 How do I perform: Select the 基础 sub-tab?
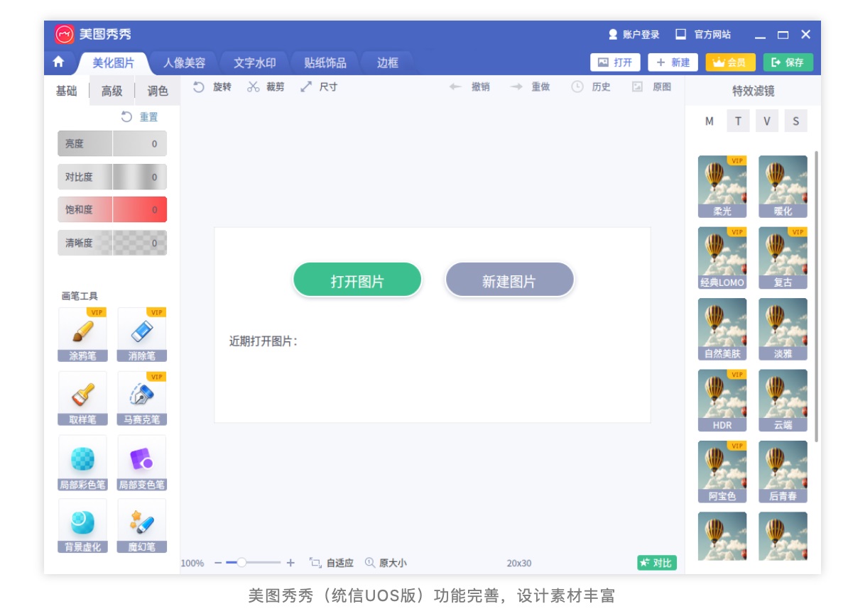point(67,92)
